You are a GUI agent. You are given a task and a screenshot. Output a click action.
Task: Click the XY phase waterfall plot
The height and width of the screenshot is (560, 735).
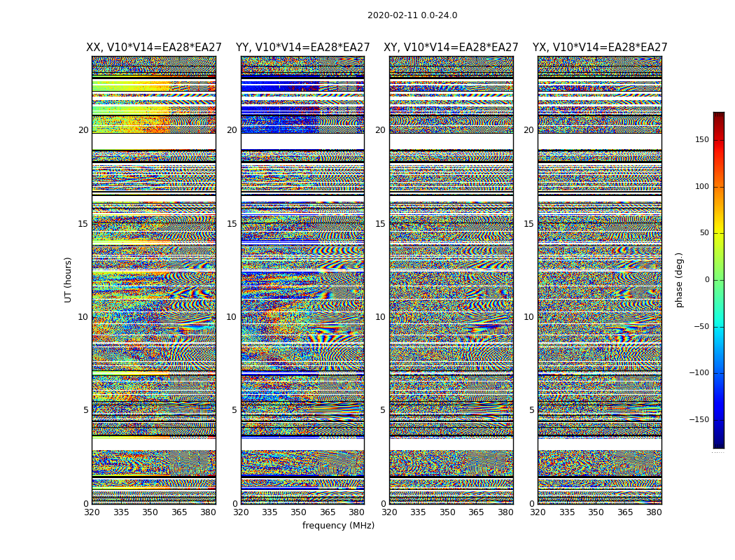[x=451, y=280]
